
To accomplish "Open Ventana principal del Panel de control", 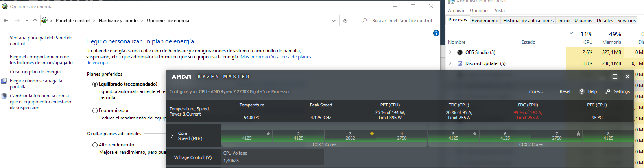I will [41, 41].
